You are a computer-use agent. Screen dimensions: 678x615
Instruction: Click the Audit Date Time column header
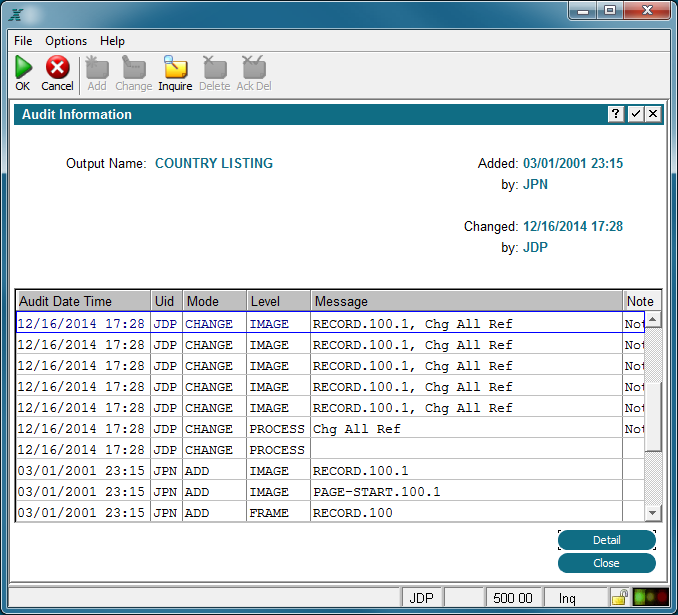(83, 301)
